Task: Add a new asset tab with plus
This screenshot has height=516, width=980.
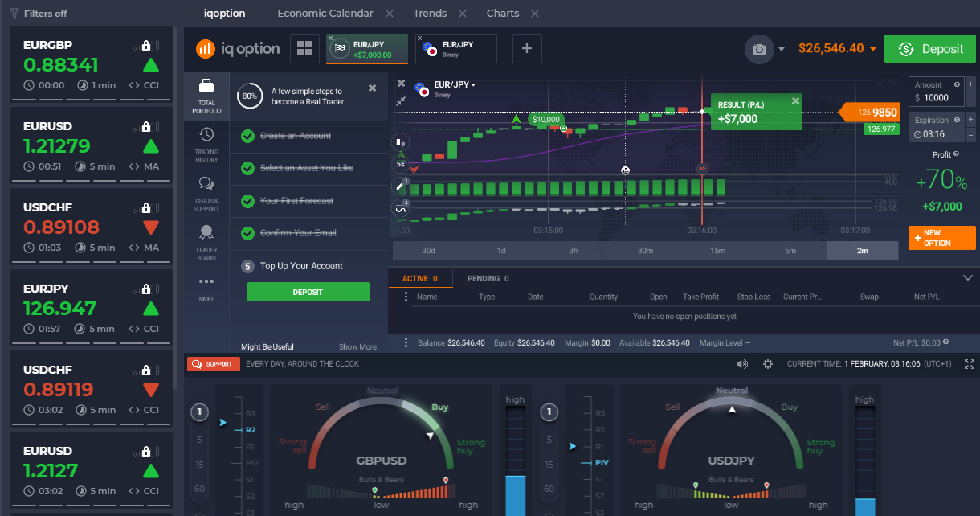Action: point(527,48)
